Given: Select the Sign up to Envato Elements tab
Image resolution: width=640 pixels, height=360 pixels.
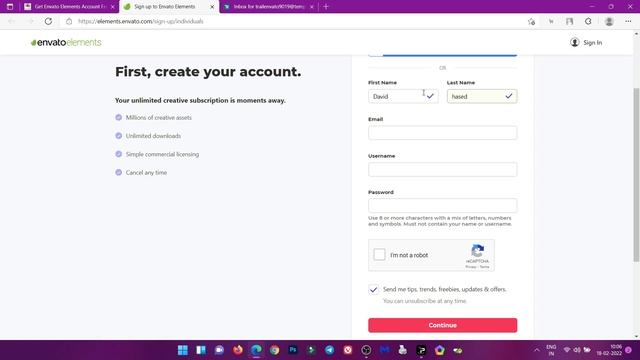Looking at the screenshot, I should [169, 7].
